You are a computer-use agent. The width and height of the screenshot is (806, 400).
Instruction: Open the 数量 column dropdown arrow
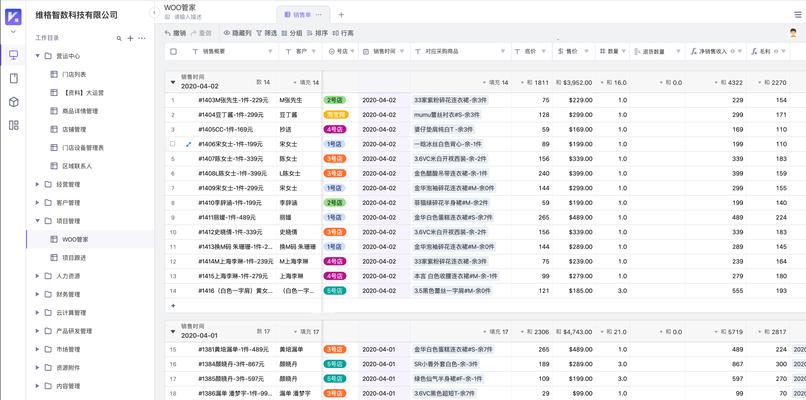(624, 51)
